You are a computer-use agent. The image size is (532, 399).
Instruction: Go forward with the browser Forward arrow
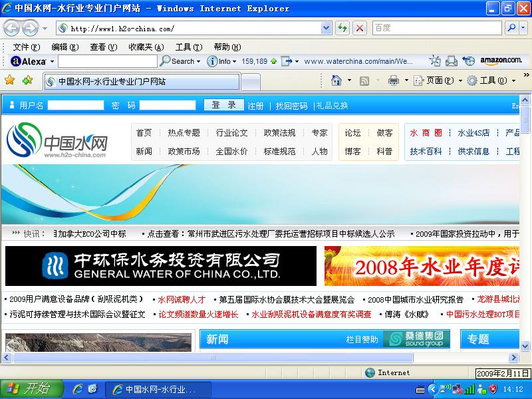pos(31,28)
